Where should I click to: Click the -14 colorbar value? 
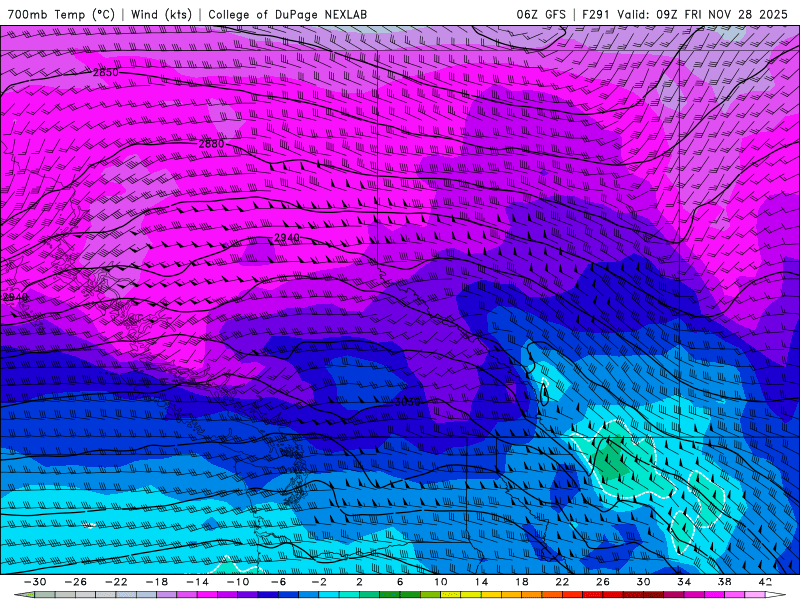[x=197, y=582]
